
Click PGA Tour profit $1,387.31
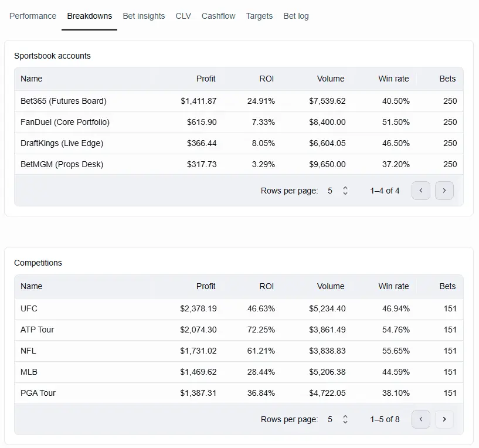(198, 393)
